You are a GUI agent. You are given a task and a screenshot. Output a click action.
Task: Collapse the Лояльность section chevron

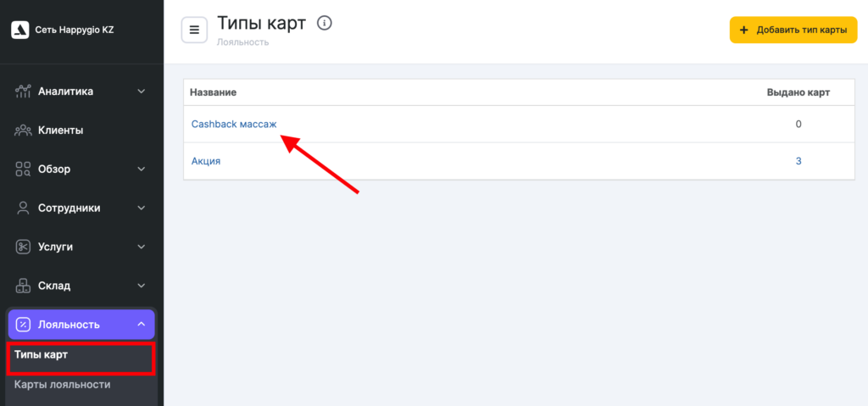point(142,324)
